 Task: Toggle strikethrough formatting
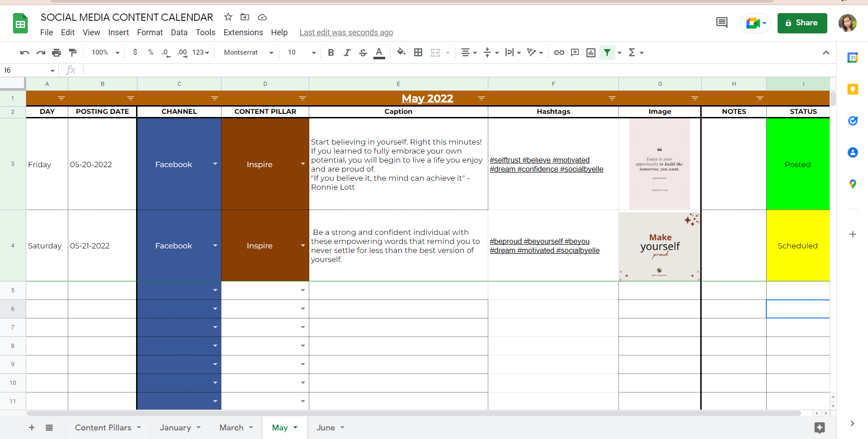pyautogui.click(x=363, y=53)
